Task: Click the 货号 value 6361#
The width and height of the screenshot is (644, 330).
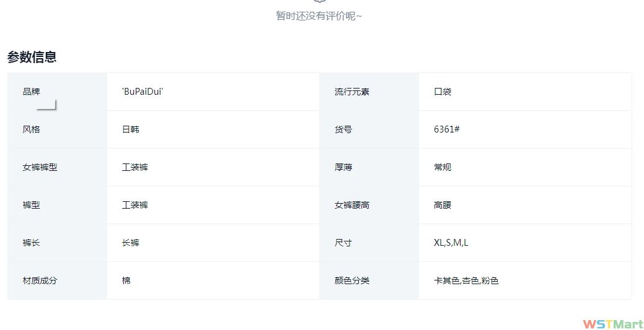Action: click(x=446, y=129)
